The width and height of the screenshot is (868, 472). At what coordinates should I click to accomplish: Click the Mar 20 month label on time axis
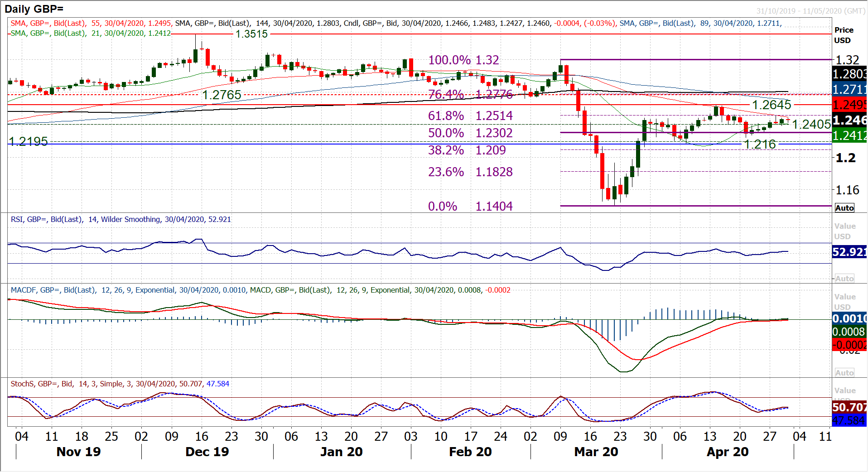(x=596, y=452)
